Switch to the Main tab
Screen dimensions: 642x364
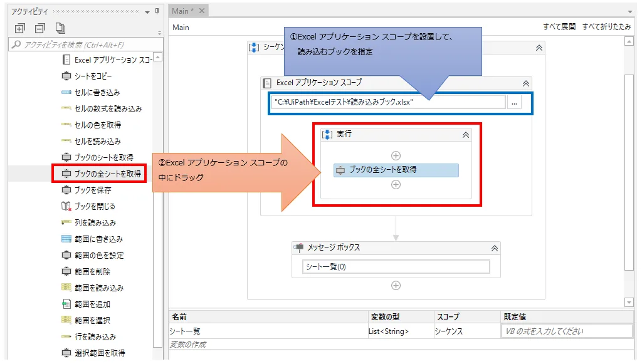[x=181, y=10]
